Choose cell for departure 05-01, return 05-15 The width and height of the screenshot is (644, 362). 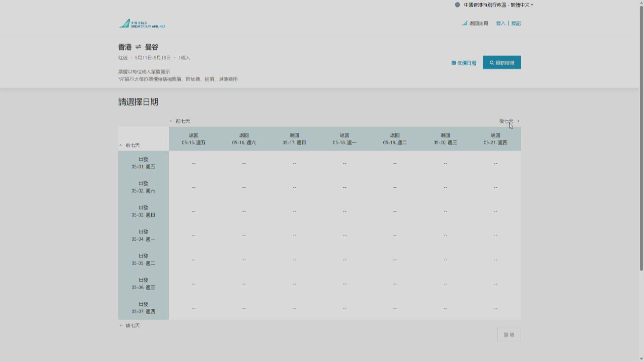pyautogui.click(x=194, y=163)
